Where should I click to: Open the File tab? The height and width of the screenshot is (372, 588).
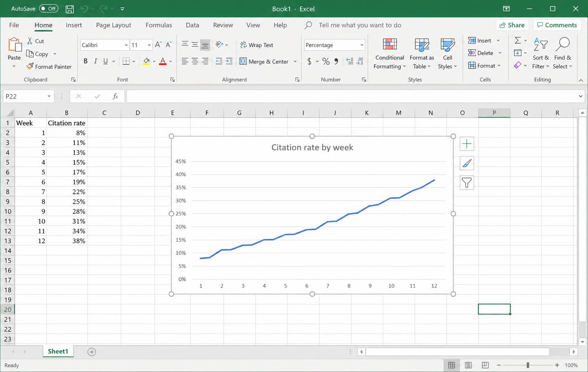[x=14, y=25]
